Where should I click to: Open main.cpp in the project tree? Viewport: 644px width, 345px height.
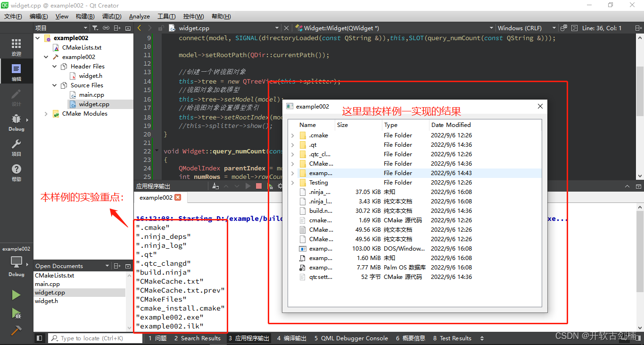tap(91, 95)
